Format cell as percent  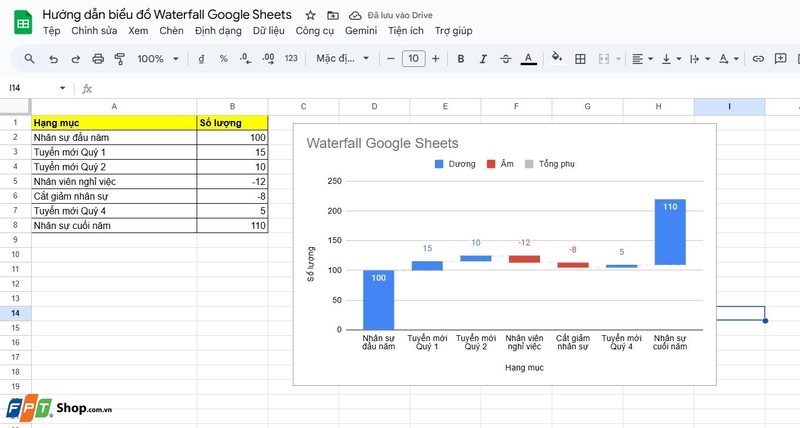(223, 59)
